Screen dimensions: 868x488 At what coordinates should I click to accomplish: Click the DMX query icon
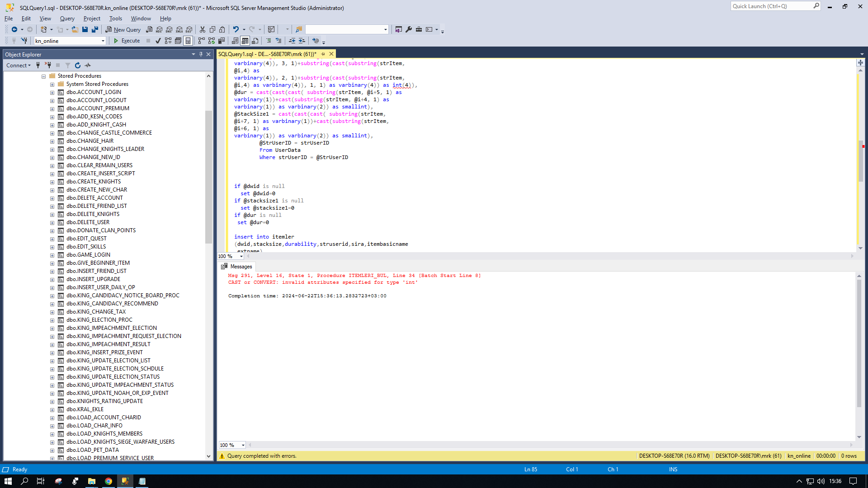[169, 29]
